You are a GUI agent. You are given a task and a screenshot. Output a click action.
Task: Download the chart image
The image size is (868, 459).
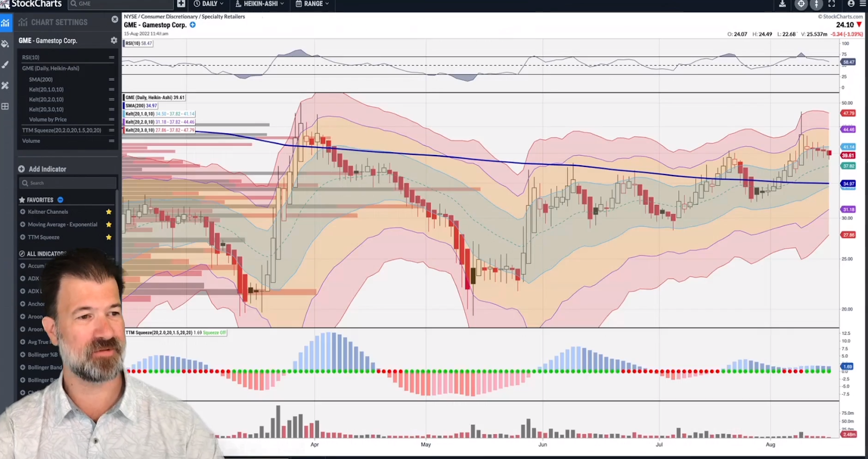782,4
